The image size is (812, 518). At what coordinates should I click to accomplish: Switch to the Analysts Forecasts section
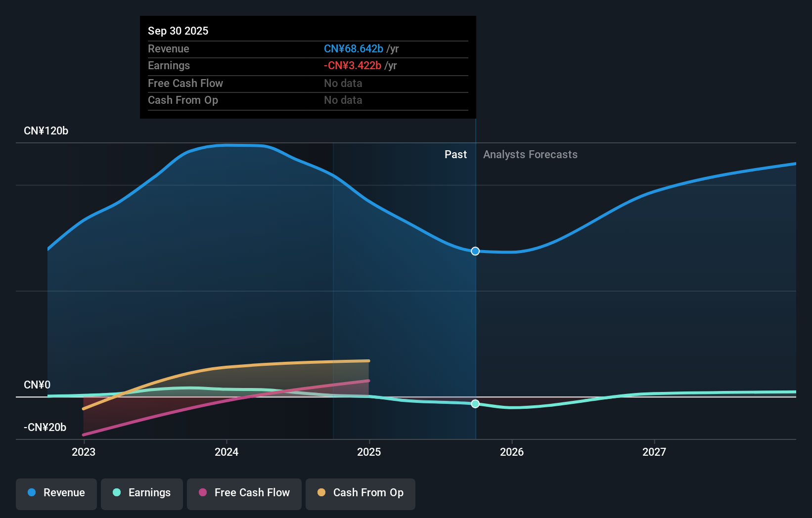530,154
